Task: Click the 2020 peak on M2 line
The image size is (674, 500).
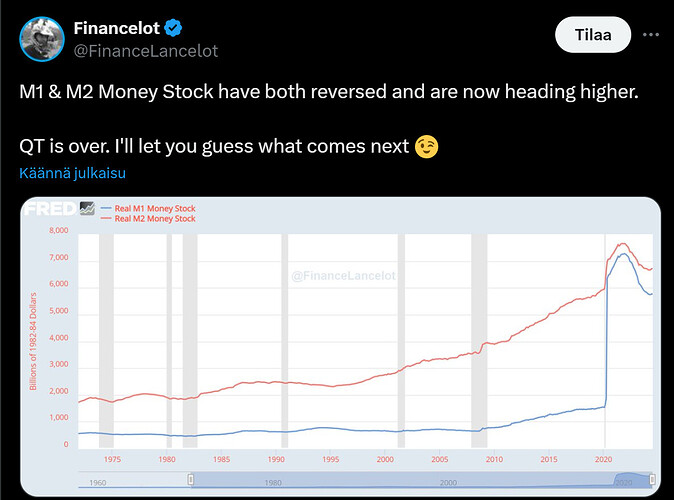Action: [x=622, y=244]
